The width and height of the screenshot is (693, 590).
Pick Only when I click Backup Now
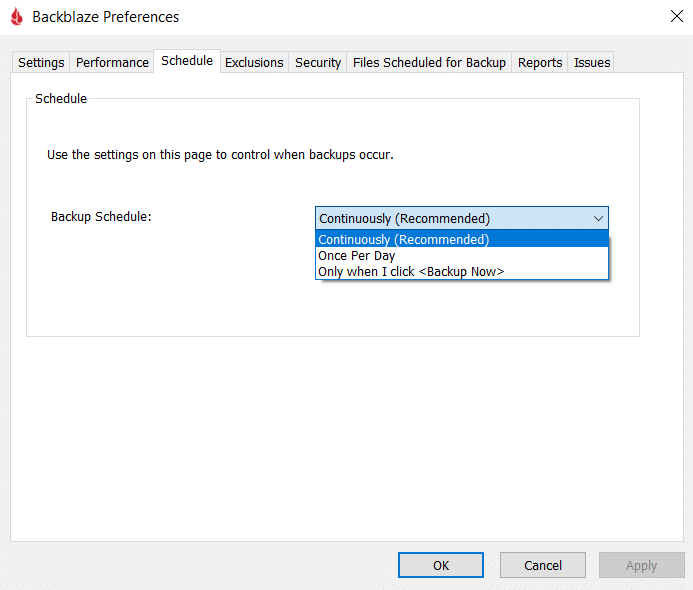pyautogui.click(x=462, y=271)
